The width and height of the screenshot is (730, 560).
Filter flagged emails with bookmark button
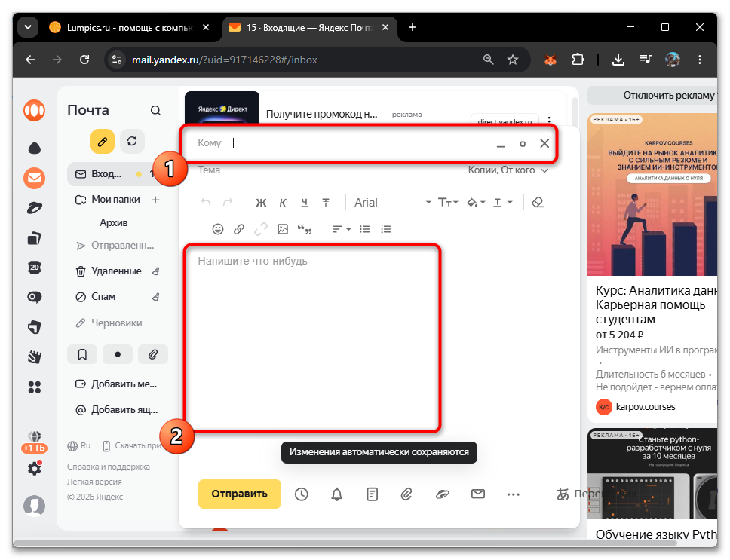[82, 354]
